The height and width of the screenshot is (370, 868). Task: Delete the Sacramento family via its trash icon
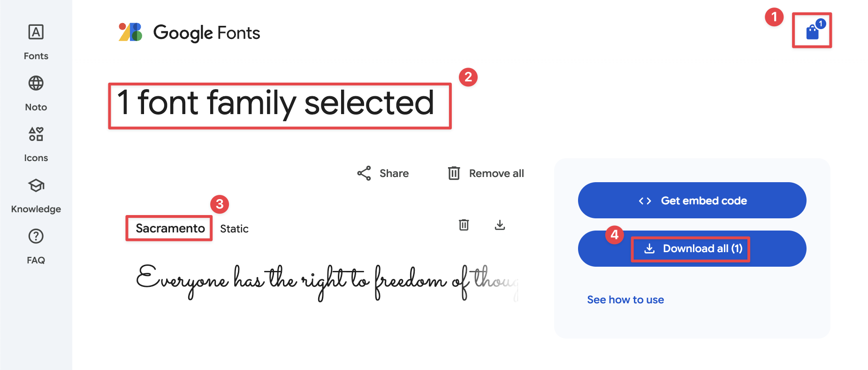464,225
